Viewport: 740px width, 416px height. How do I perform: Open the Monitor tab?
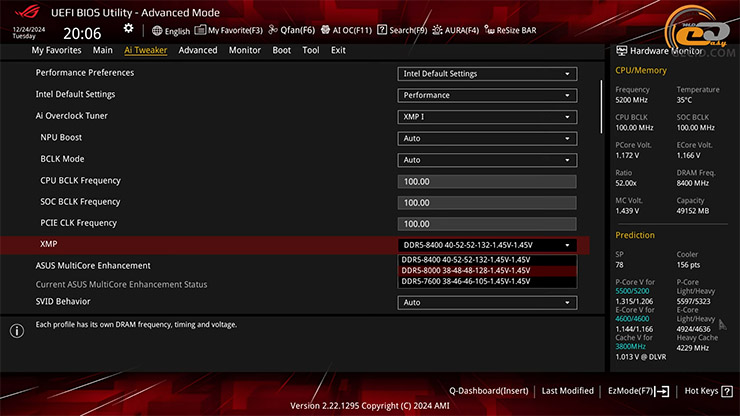244,50
